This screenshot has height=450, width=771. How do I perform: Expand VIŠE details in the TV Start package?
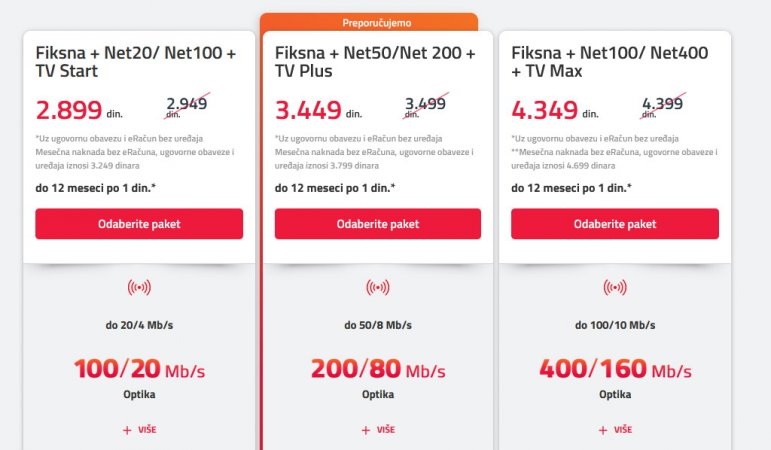coord(147,430)
